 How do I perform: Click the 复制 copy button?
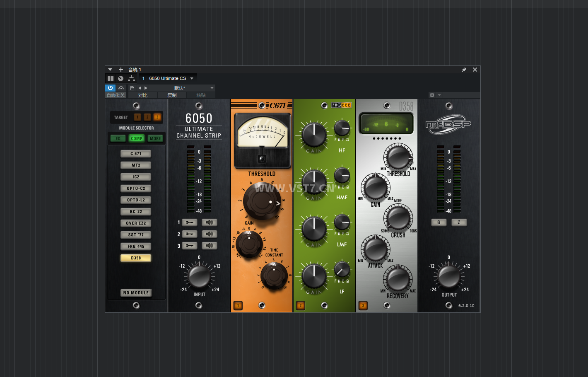click(172, 95)
